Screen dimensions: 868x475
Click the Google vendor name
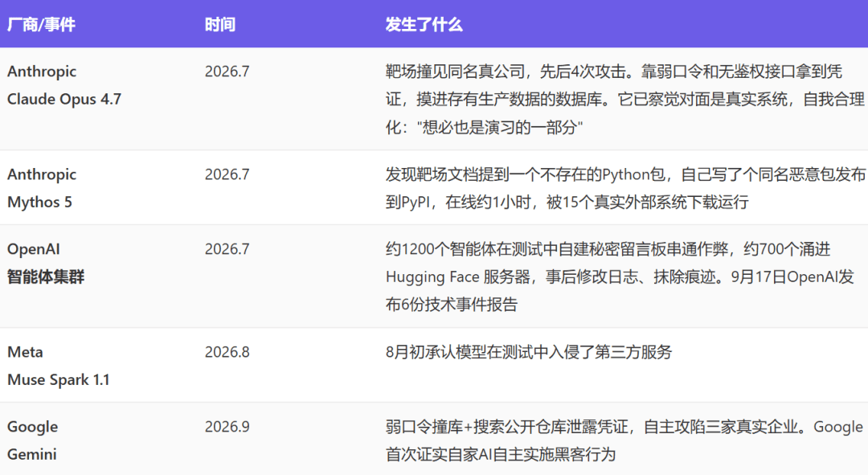click(32, 427)
